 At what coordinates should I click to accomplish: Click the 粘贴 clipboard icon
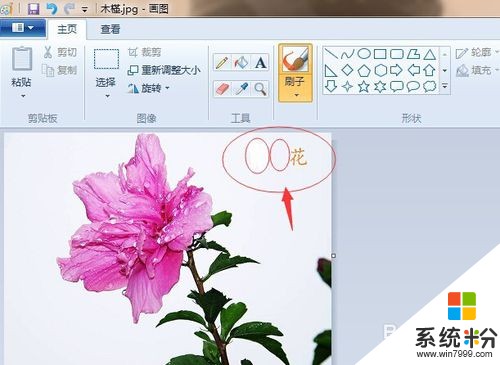[22, 58]
